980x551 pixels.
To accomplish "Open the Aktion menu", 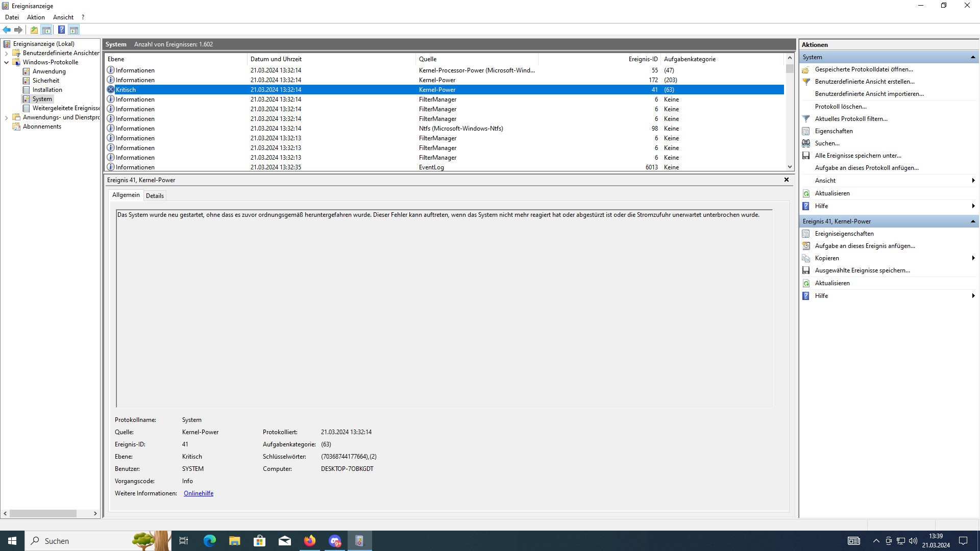I will (36, 17).
